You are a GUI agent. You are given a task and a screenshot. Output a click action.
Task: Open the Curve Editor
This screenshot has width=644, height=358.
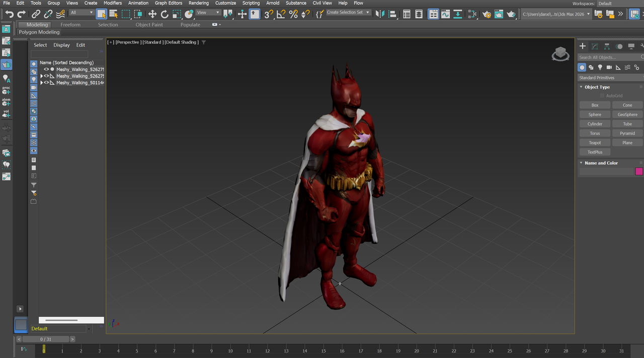click(445, 14)
